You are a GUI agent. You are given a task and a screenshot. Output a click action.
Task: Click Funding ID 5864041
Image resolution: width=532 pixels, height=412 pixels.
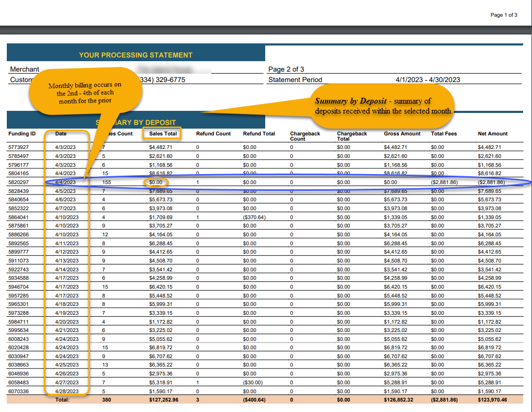tap(19, 217)
